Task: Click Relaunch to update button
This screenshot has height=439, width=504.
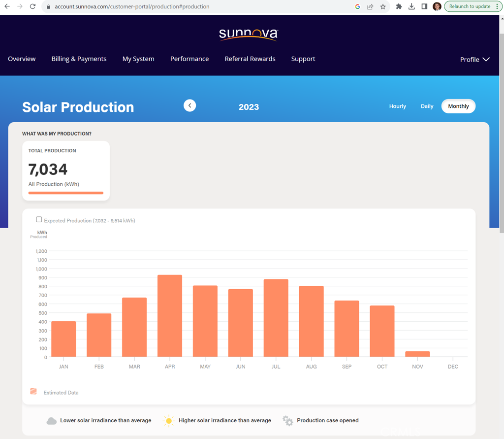Action: [x=470, y=6]
